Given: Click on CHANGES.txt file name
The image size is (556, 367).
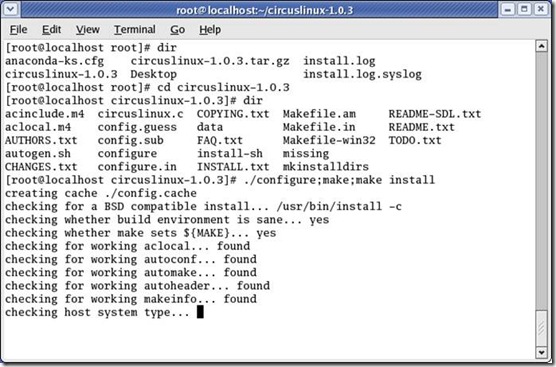Looking at the screenshot, I should pos(41,167).
